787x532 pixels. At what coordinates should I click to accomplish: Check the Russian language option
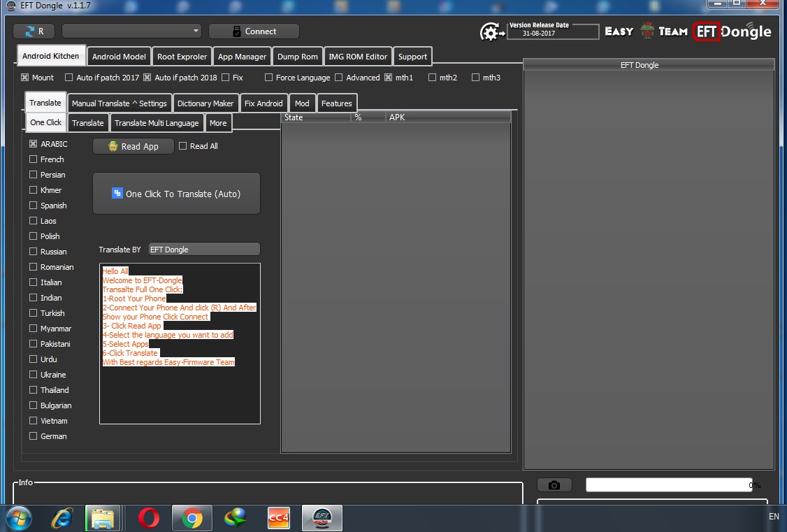click(33, 252)
